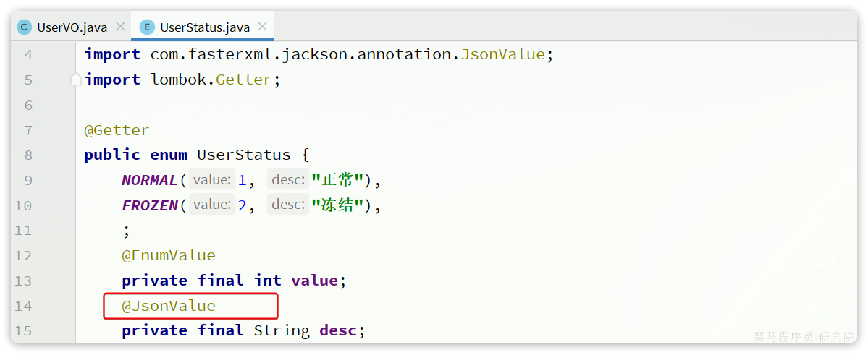Screen dimensions: 868x355
Task: Click the @JsonValue annotation on line 14
Action: [168, 306]
